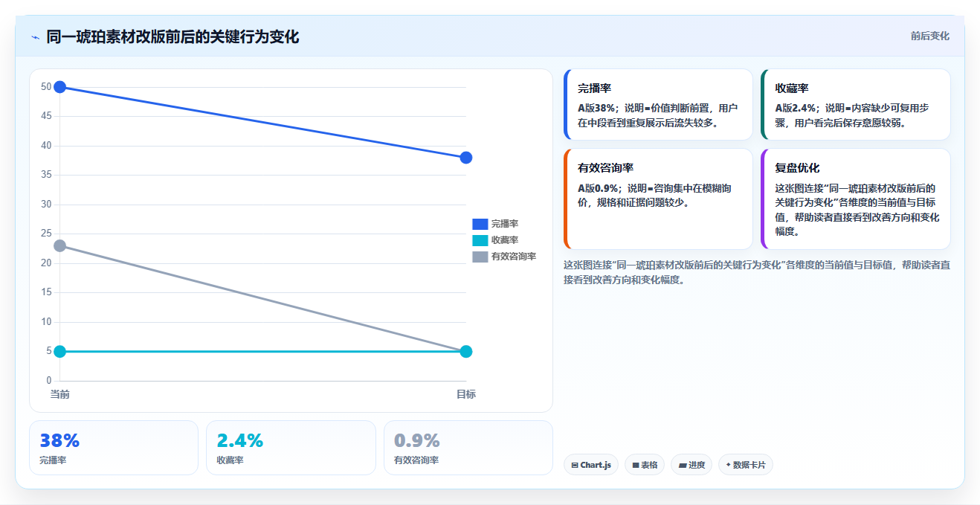Select the 有效咨询率 insight card with A版0.9%
This screenshot has width=980, height=505.
pyautogui.click(x=659, y=199)
